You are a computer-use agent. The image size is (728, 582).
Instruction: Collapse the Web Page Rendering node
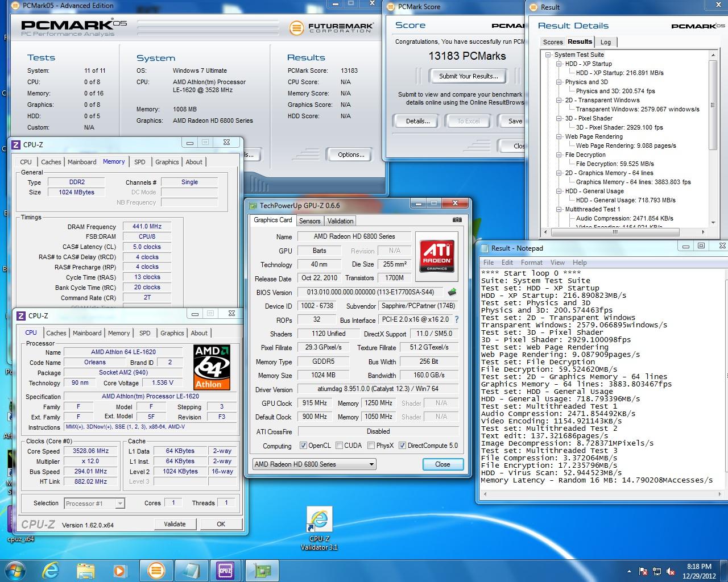coord(559,137)
